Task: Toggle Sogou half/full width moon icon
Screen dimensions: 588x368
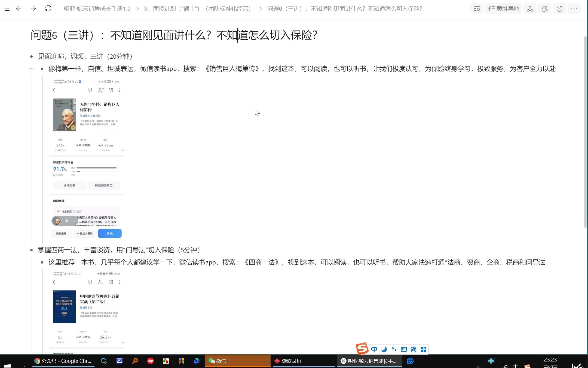Action: 384,349
